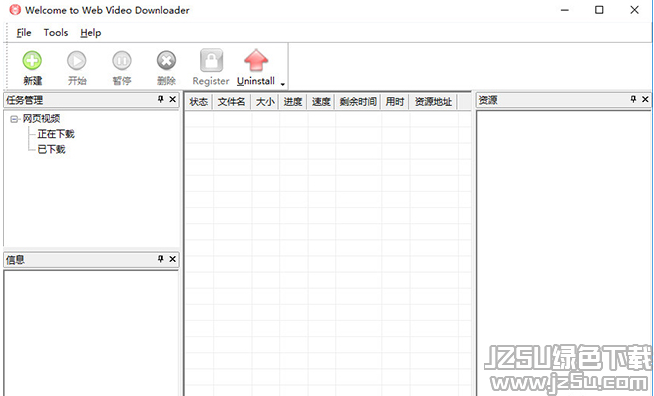Select 正在下载 in the task tree
The height and width of the screenshot is (396, 654).
pyautogui.click(x=56, y=134)
